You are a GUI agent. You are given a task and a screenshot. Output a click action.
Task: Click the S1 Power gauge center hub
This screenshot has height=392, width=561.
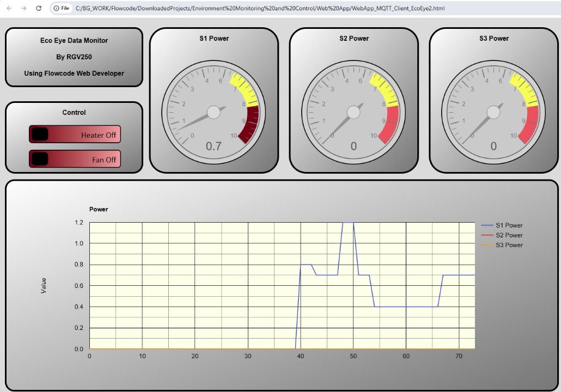pos(214,112)
